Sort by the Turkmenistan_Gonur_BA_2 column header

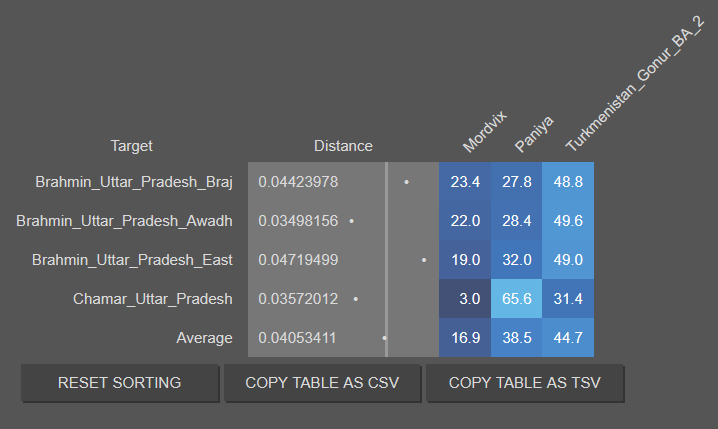click(634, 83)
